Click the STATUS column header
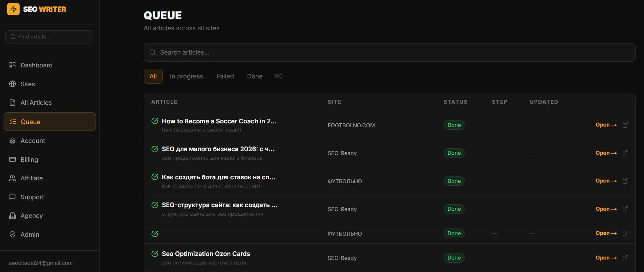644x272 pixels. pyautogui.click(x=455, y=102)
